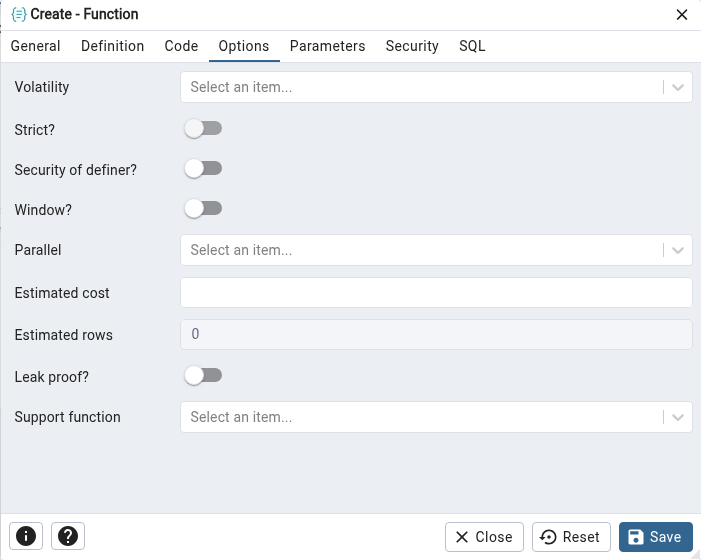701x560 pixels.
Task: Open the Support function dropdown
Action: pos(436,417)
